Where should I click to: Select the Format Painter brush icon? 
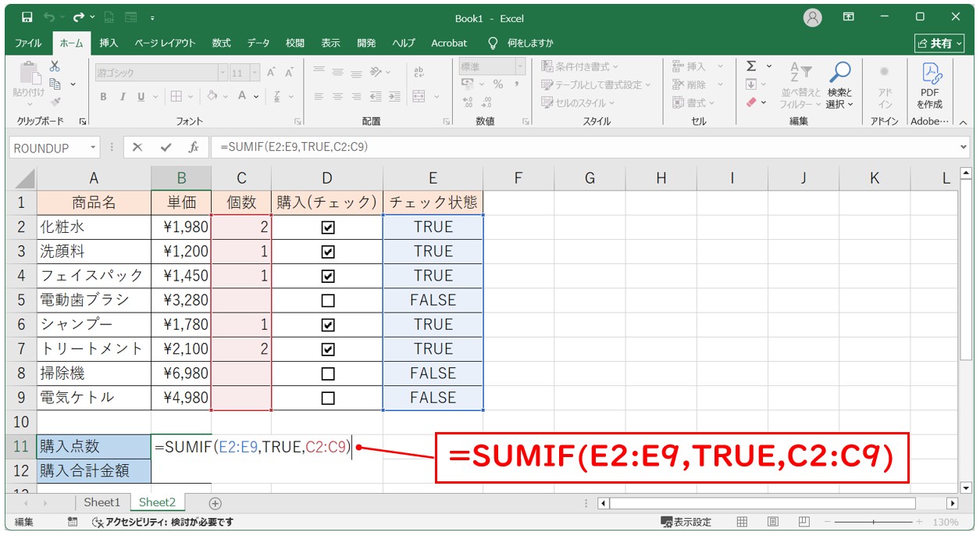[55, 101]
